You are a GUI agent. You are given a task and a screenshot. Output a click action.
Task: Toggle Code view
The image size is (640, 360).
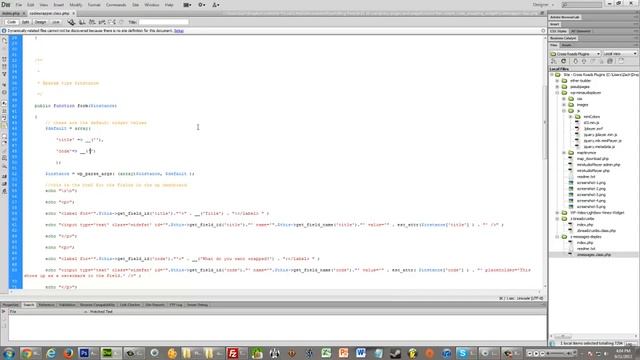(x=11, y=22)
